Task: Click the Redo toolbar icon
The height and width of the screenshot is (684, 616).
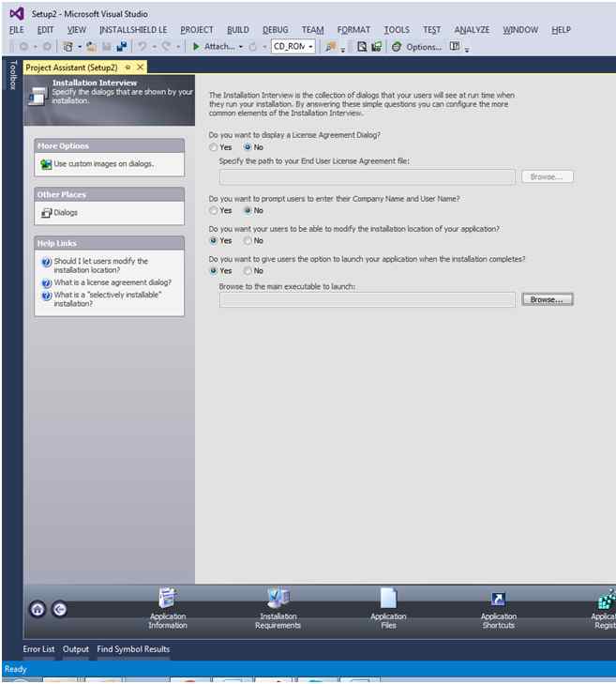Action: pos(166,46)
